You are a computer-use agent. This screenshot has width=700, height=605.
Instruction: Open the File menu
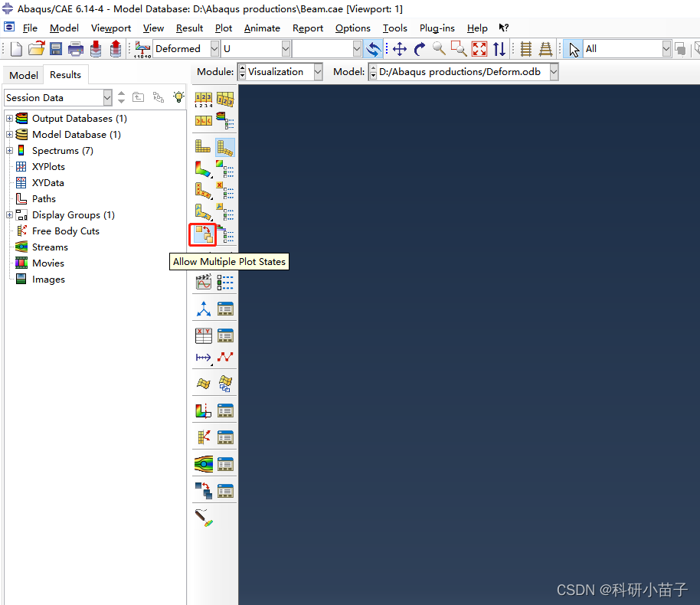[x=30, y=28]
